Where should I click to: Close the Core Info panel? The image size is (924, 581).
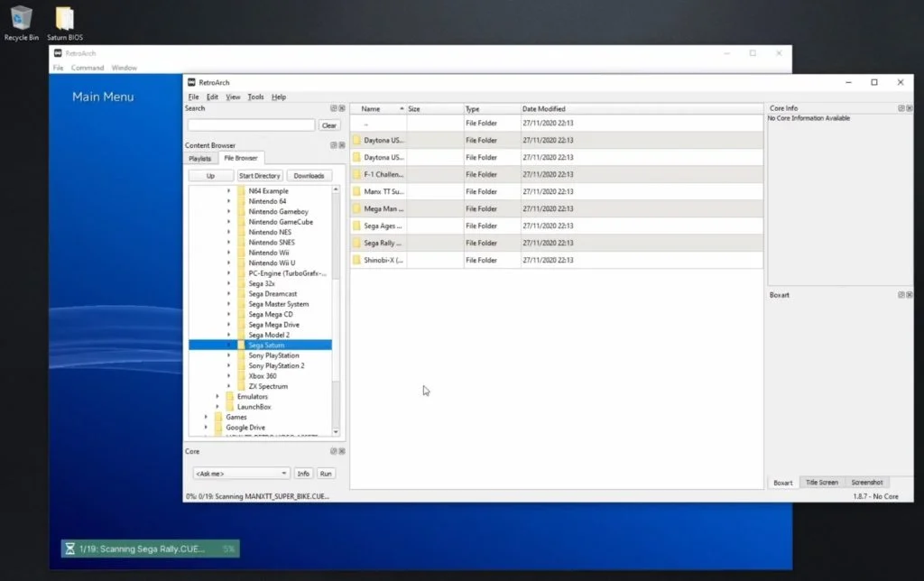(910, 108)
